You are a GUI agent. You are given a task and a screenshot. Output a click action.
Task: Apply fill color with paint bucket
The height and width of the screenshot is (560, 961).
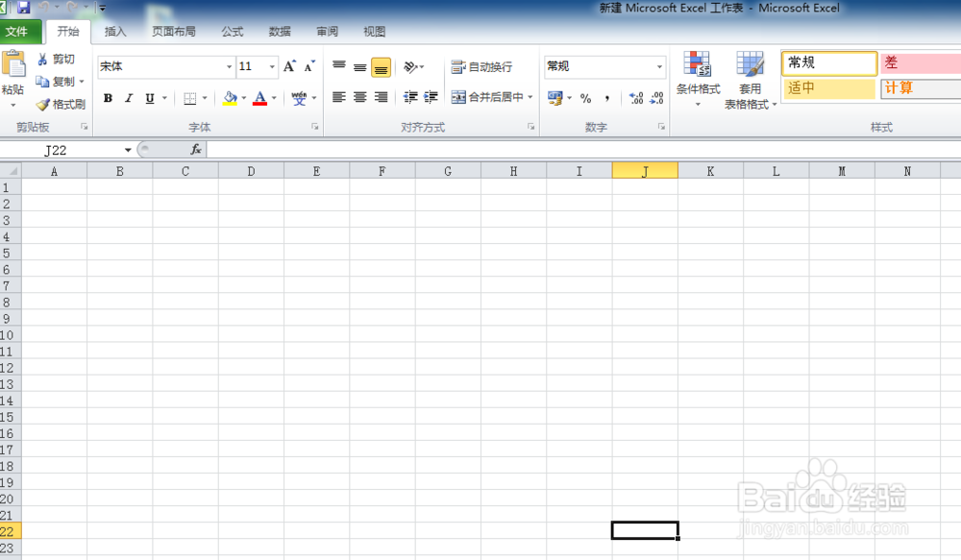(230, 98)
